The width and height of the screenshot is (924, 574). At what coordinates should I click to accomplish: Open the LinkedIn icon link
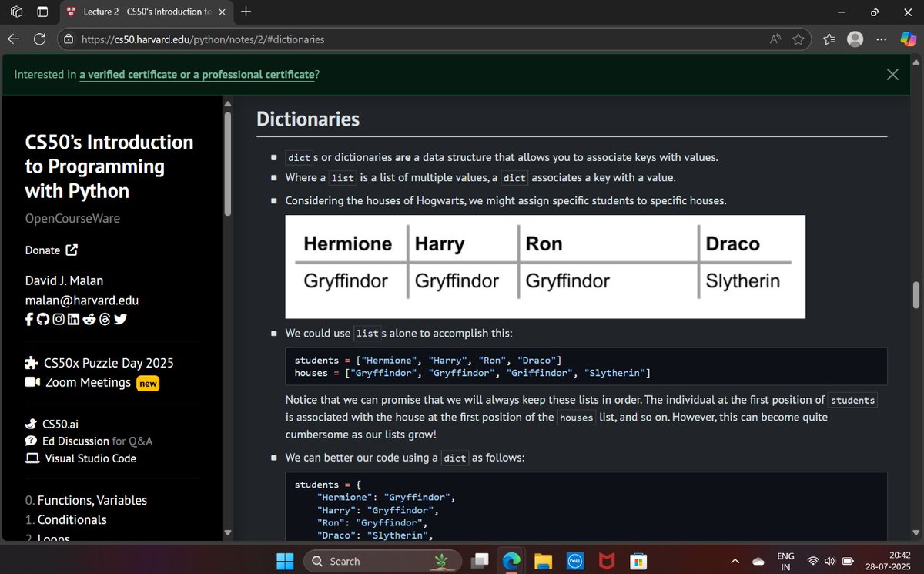point(73,320)
